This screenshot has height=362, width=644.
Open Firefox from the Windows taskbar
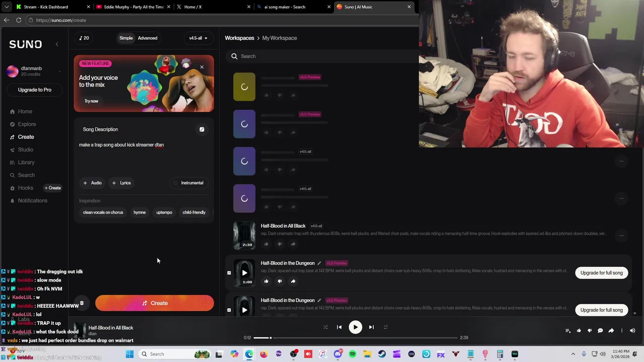[264, 354]
